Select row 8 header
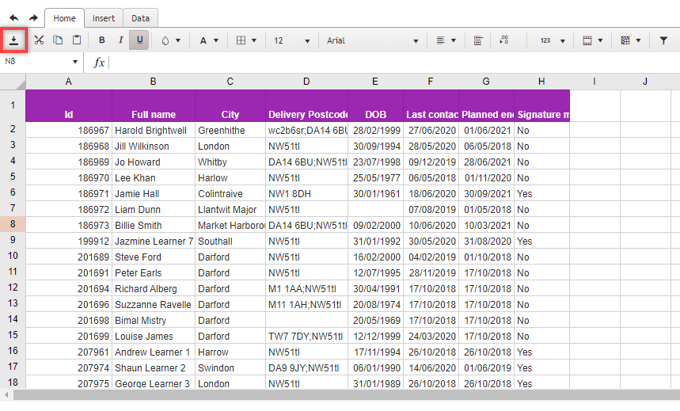 point(13,224)
